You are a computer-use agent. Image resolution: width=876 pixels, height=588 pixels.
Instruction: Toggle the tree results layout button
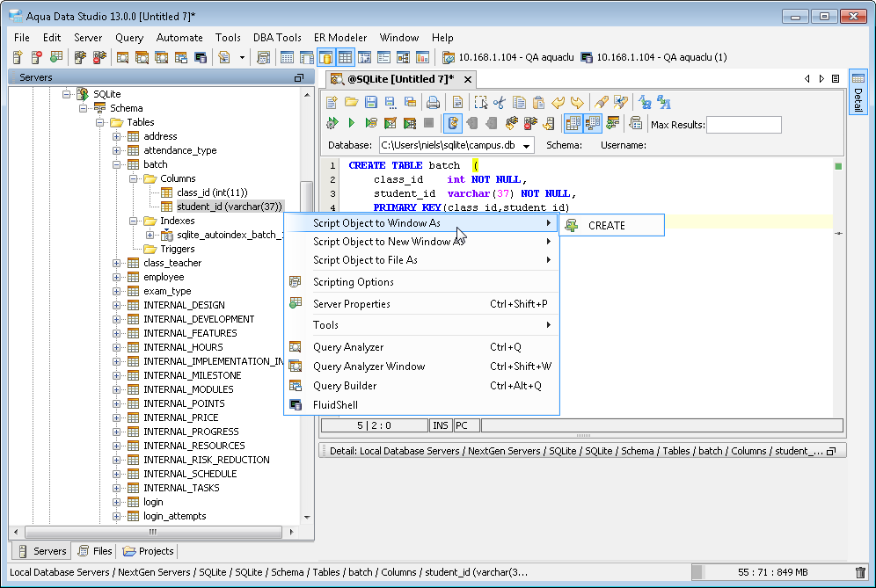(x=593, y=123)
